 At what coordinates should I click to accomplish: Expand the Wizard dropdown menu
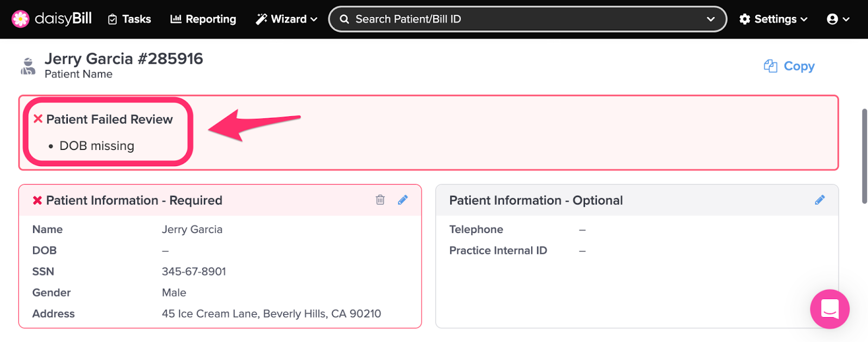click(x=286, y=19)
